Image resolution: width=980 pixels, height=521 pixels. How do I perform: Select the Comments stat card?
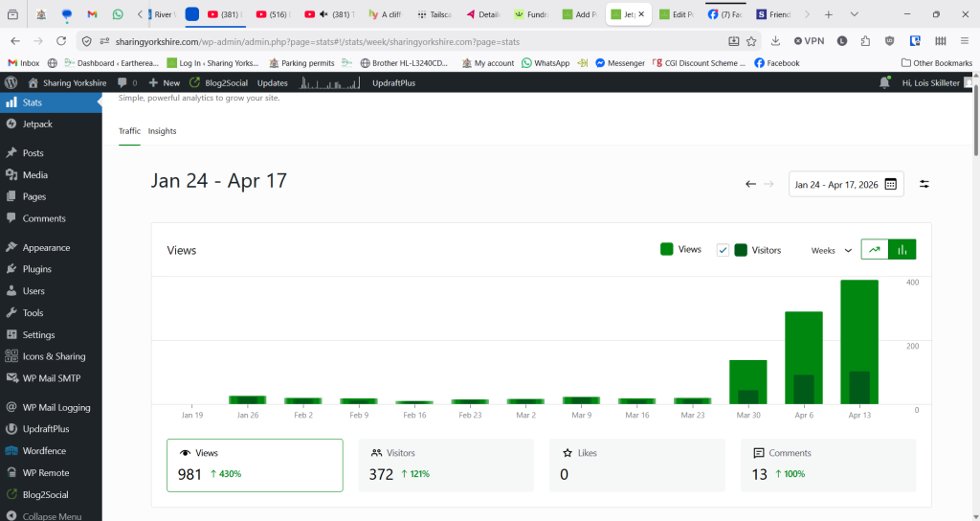(x=828, y=464)
